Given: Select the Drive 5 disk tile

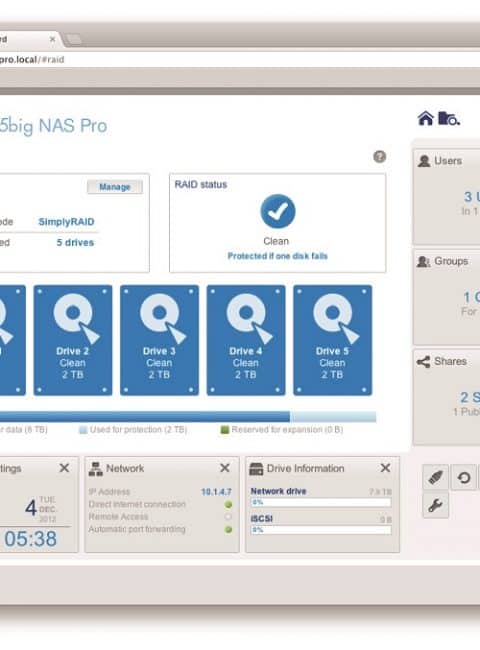Looking at the screenshot, I should [x=332, y=340].
